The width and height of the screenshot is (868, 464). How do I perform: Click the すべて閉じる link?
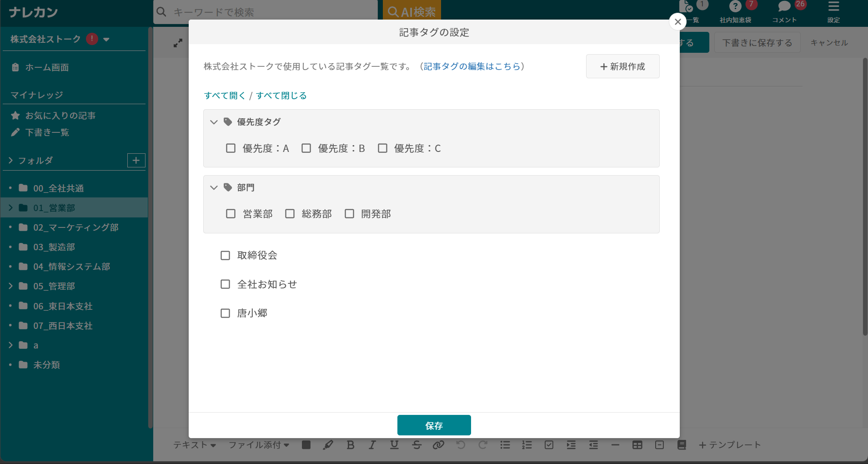click(x=281, y=96)
